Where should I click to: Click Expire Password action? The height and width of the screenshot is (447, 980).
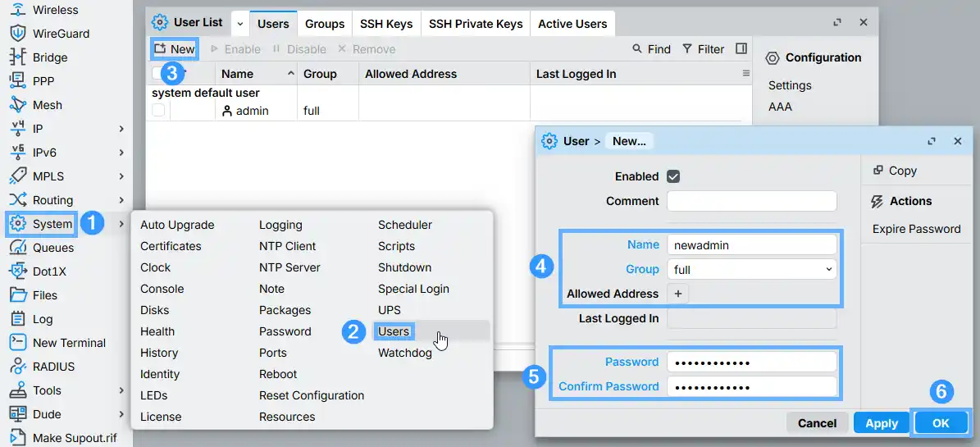(x=916, y=229)
